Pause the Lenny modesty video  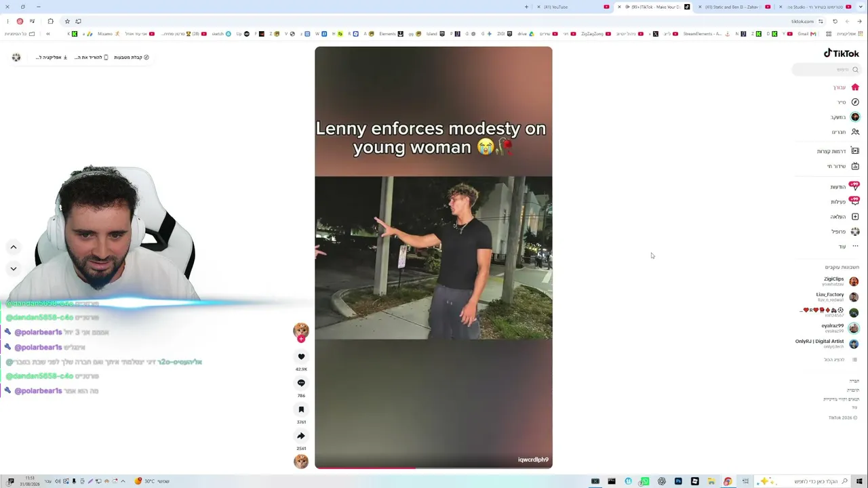point(433,258)
